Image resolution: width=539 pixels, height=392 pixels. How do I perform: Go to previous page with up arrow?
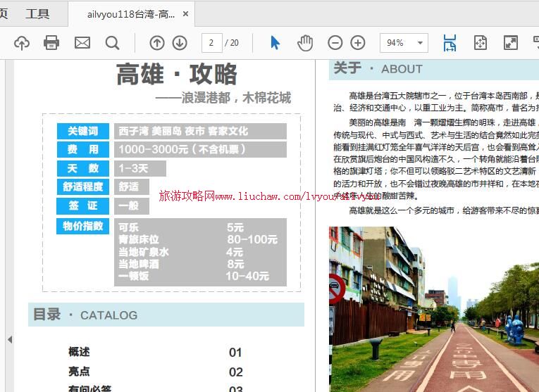pyautogui.click(x=157, y=43)
